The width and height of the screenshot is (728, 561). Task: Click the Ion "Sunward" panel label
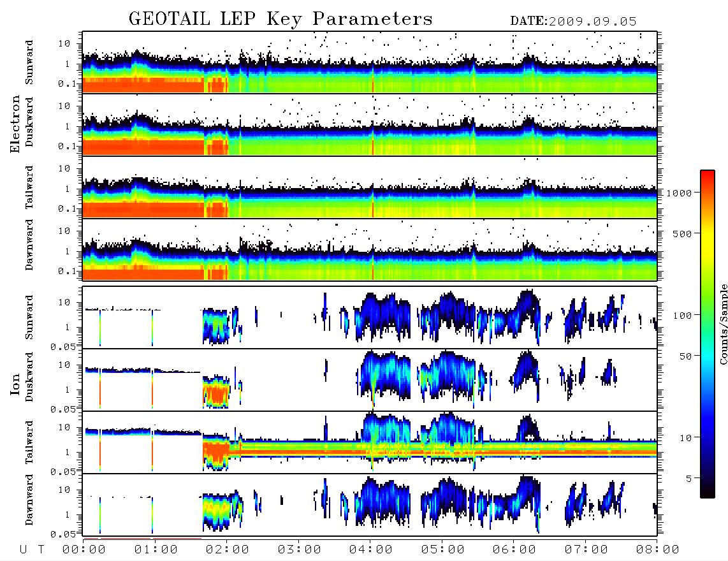29,317
